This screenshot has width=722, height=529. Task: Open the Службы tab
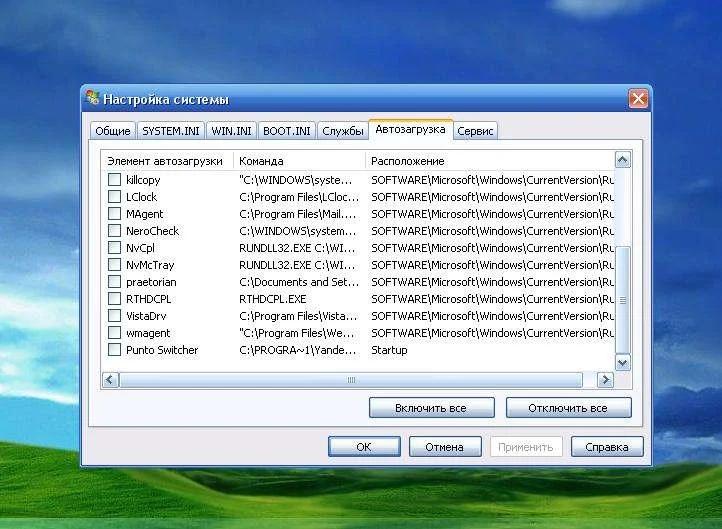[343, 131]
